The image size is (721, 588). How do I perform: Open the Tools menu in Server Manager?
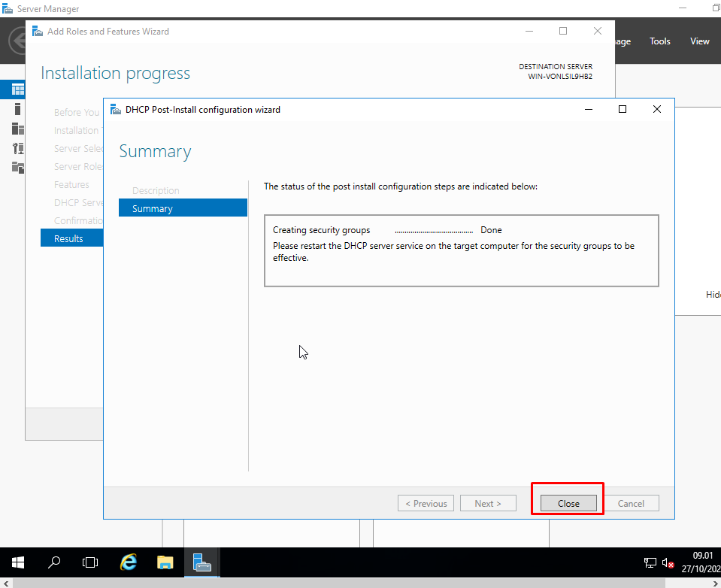pos(660,41)
